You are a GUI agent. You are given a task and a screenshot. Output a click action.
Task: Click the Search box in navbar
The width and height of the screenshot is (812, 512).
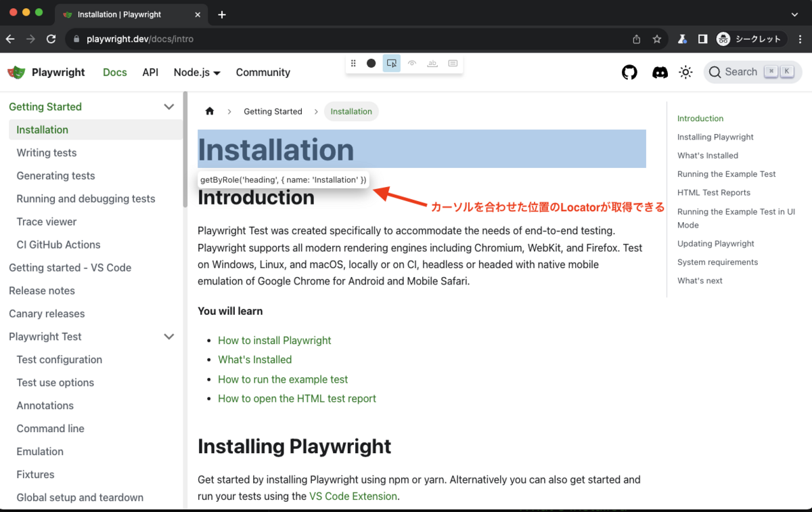(753, 72)
